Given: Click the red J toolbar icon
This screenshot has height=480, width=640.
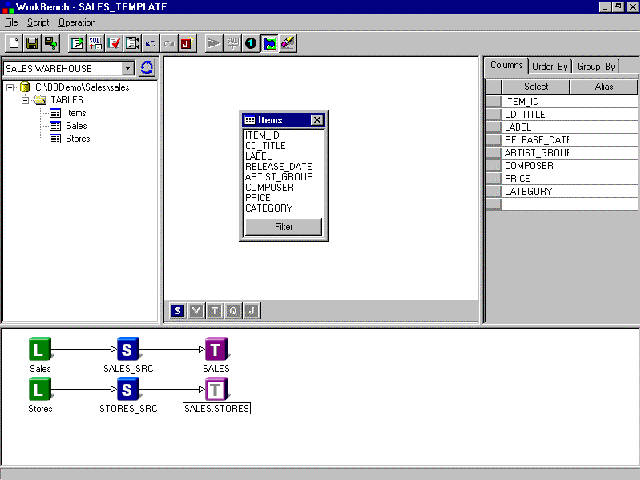Looking at the screenshot, I should (x=186, y=43).
